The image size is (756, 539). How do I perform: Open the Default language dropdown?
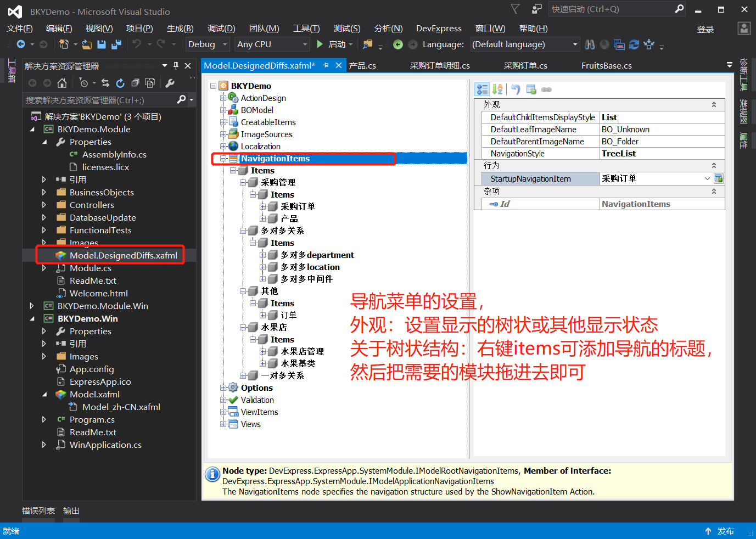tap(525, 44)
